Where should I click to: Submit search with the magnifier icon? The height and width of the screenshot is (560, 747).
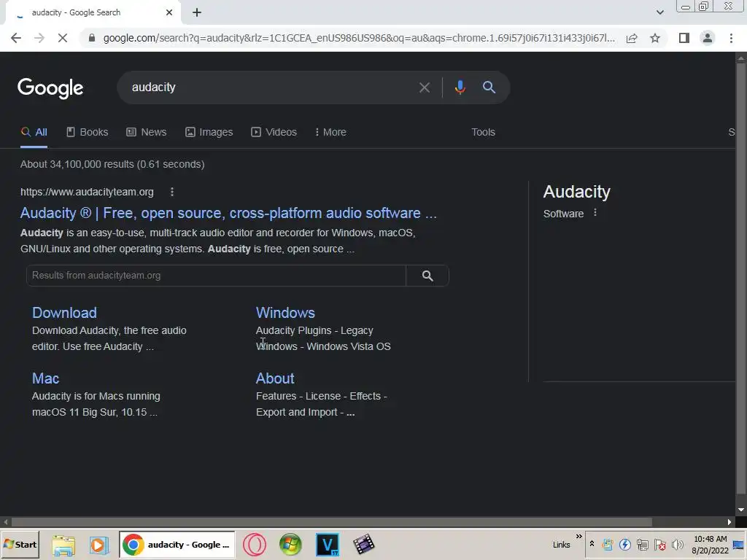tap(489, 87)
